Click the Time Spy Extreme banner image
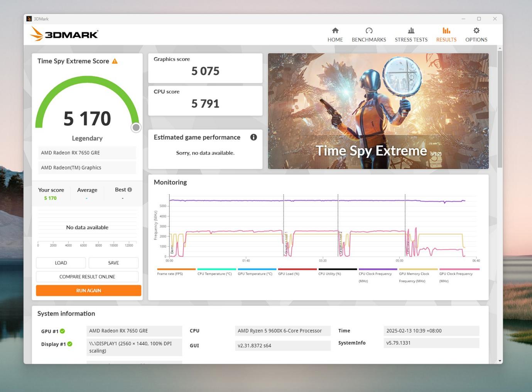 tap(378, 111)
